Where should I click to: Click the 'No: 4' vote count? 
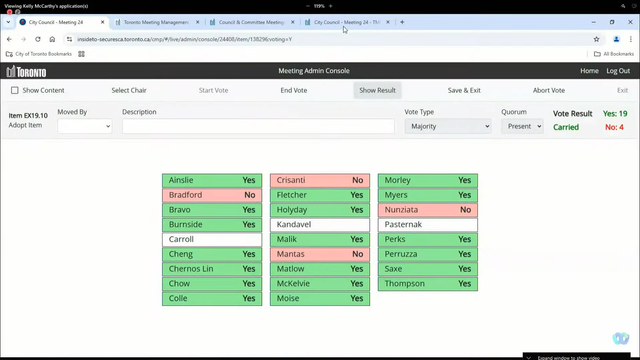(x=614, y=127)
